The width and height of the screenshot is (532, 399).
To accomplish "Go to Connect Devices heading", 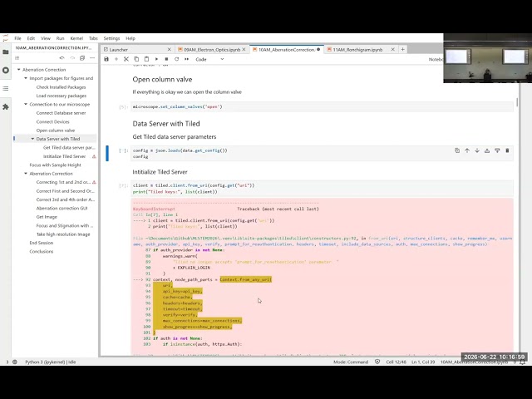I will pyautogui.click(x=52, y=122).
